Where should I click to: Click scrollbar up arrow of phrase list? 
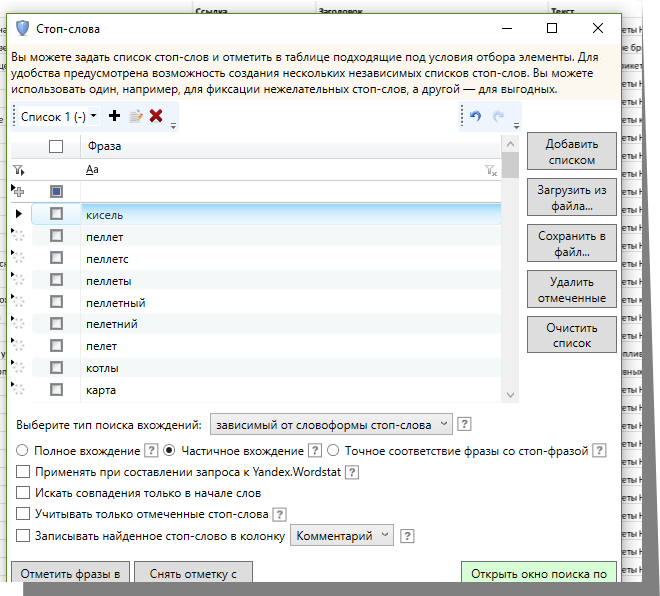tap(511, 144)
